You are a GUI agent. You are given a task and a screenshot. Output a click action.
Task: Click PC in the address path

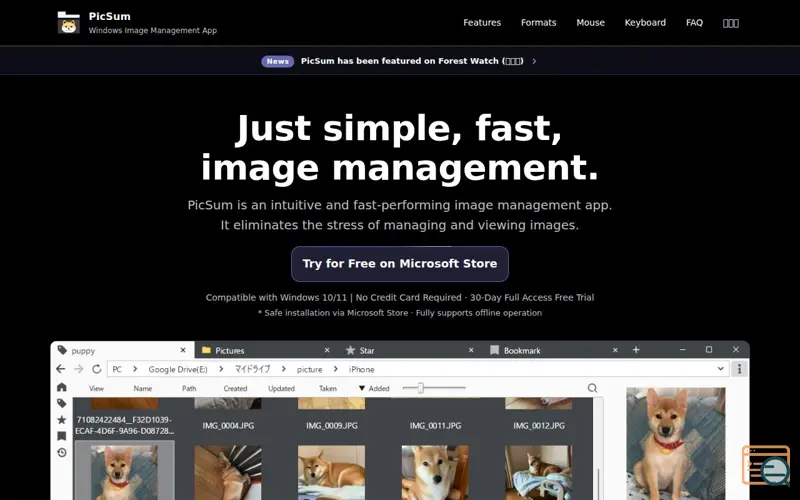tap(117, 369)
